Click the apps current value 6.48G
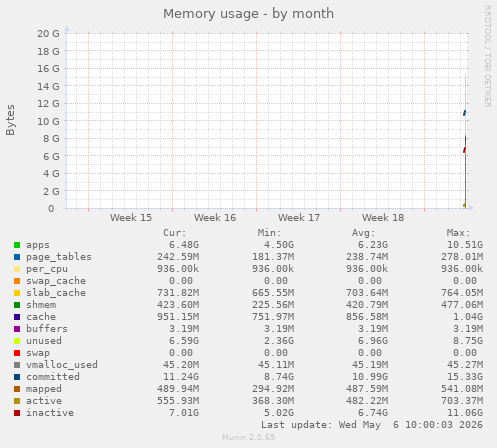497x448 pixels. (x=184, y=245)
